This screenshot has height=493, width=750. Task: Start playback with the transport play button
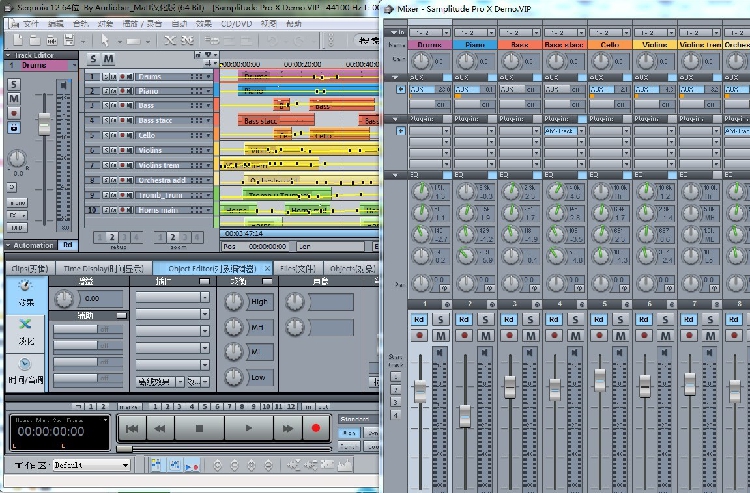(248, 428)
